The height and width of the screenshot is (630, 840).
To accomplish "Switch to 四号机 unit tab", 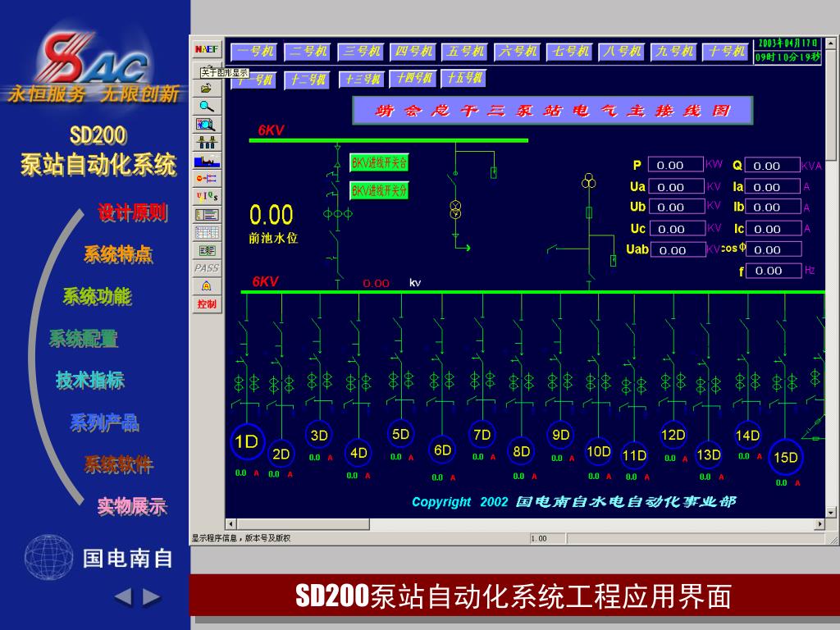I will 413,52.
